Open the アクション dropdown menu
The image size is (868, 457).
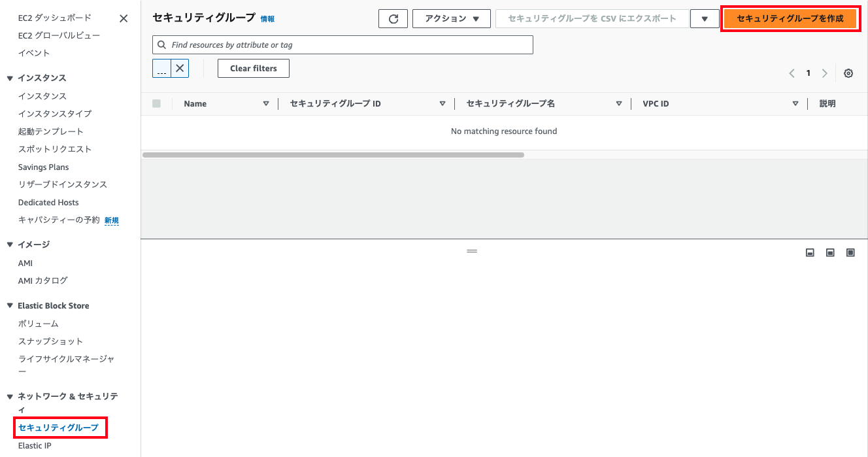tap(452, 19)
